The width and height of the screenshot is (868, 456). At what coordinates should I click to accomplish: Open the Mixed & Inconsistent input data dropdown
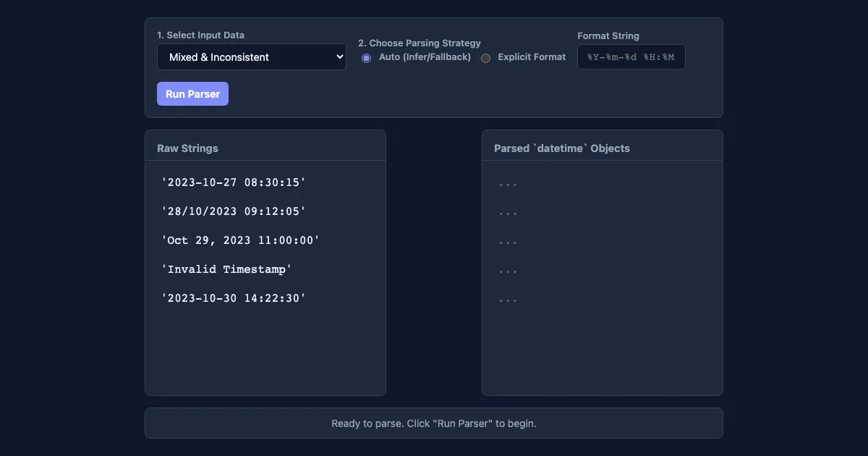[252, 57]
